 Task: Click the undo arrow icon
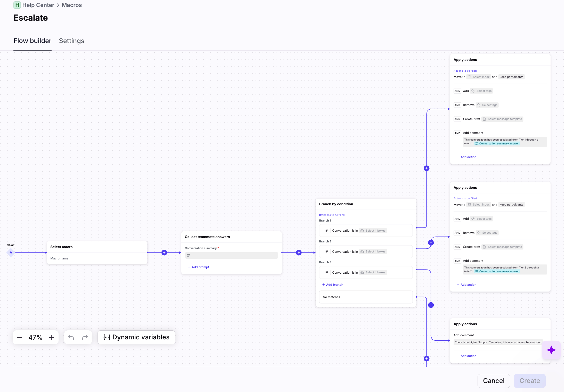coord(71,337)
